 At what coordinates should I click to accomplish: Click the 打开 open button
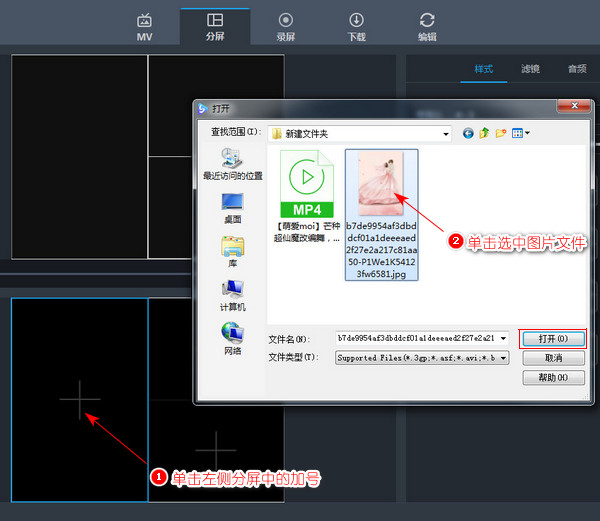click(553, 339)
